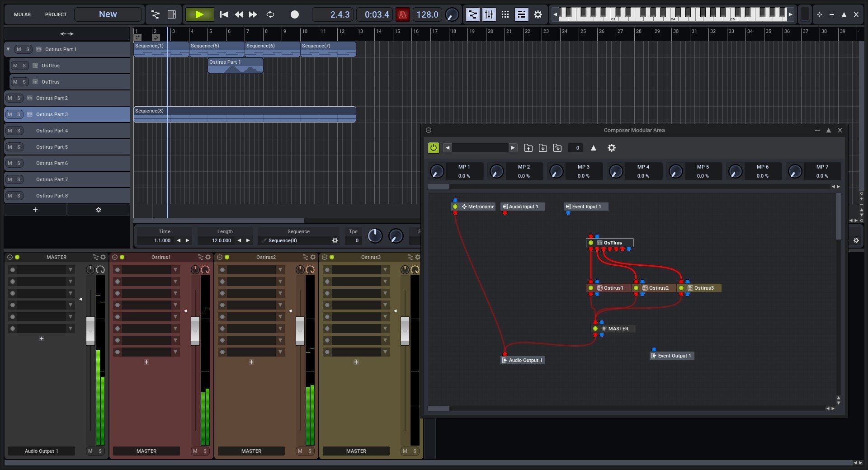The height and width of the screenshot is (470, 868).
Task: Open first effect slot dropdown on MASTER strip
Action: click(x=71, y=270)
